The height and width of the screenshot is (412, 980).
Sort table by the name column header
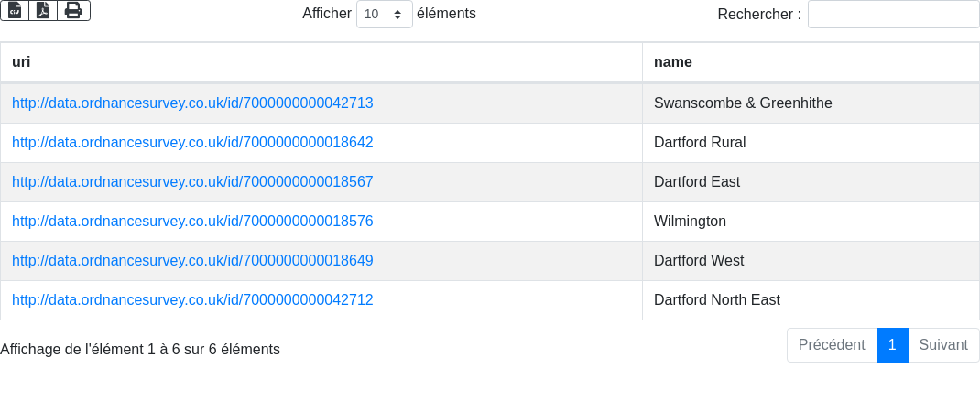click(811, 62)
